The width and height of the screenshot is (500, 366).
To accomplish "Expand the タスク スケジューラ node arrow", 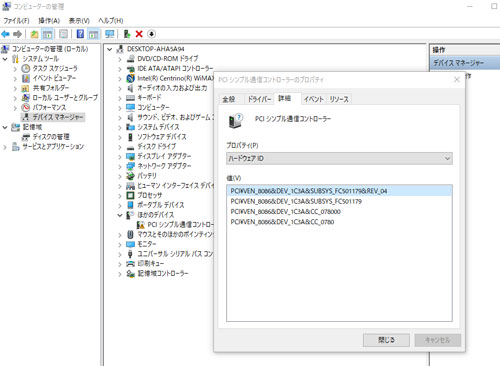I will [x=15, y=69].
